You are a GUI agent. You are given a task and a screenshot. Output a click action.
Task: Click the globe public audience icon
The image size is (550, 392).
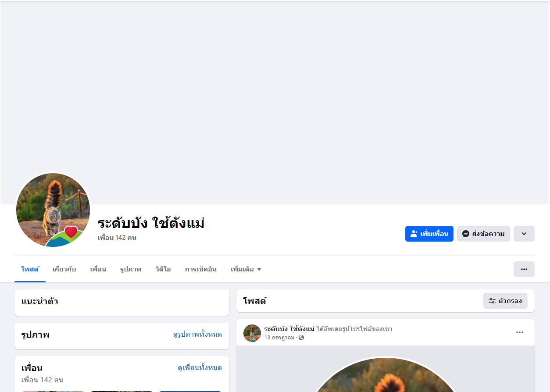(301, 338)
